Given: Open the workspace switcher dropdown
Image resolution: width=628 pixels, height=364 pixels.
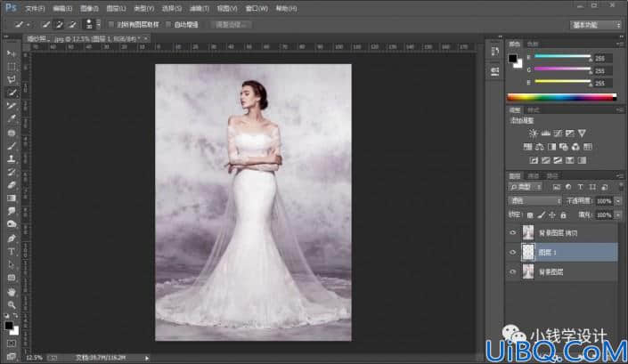Looking at the screenshot, I should pyautogui.click(x=596, y=25).
